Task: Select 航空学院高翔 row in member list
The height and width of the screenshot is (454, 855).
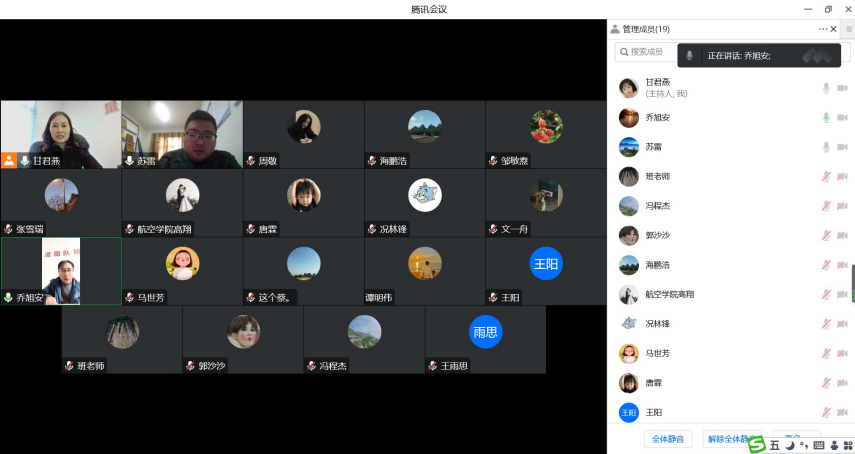Action: coord(700,294)
